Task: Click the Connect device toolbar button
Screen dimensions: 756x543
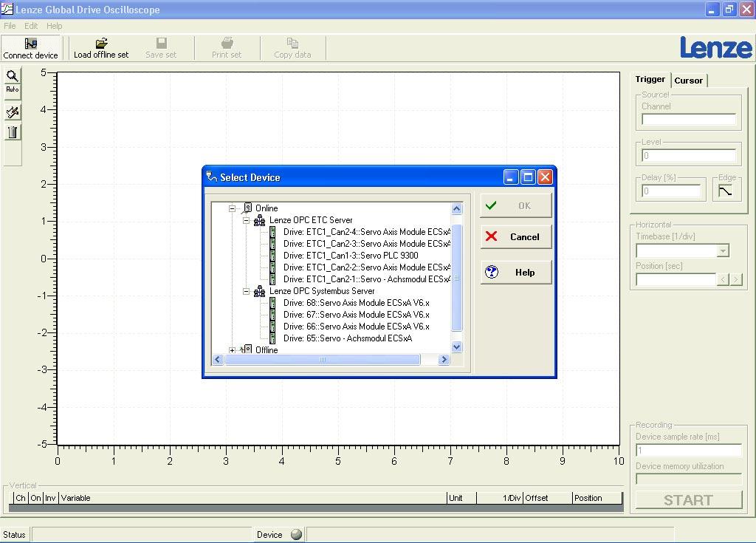Action: coord(31,48)
